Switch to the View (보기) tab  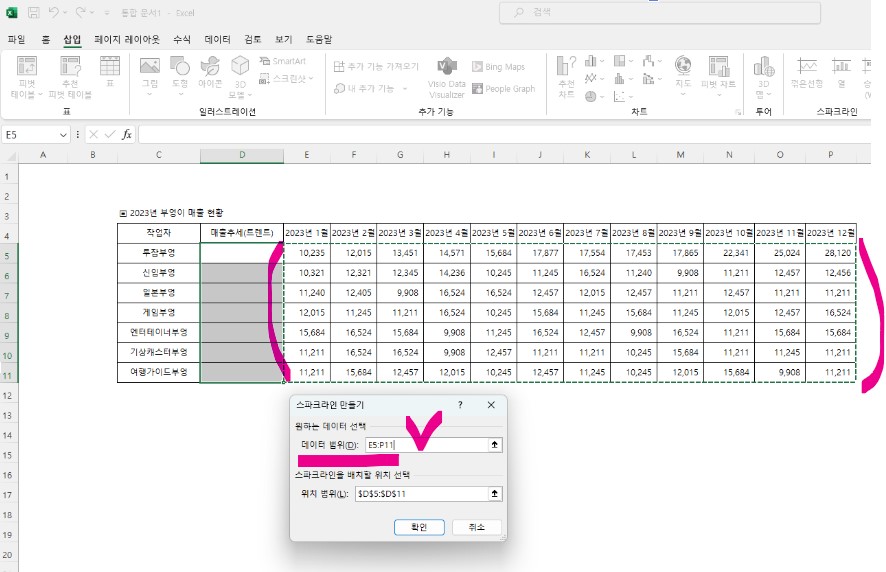284,39
